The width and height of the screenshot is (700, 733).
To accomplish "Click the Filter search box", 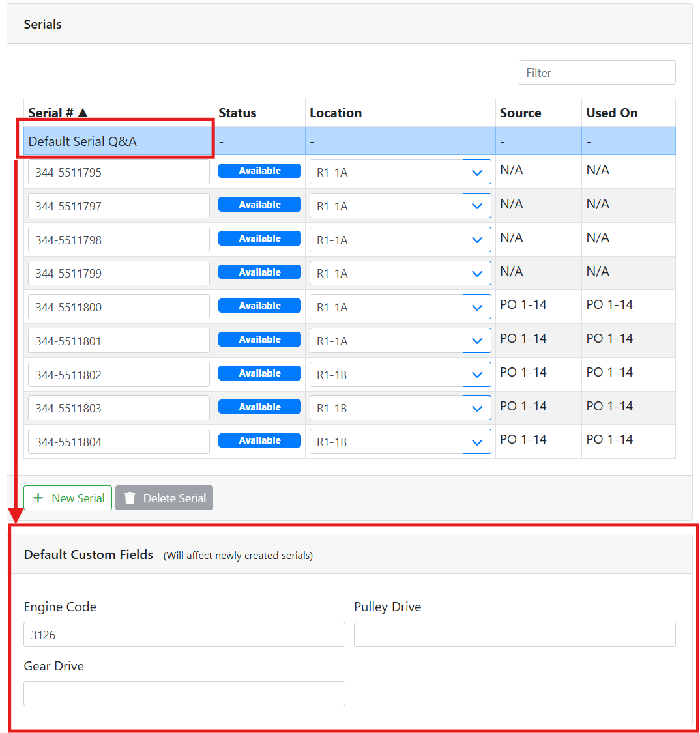I will click(x=596, y=73).
